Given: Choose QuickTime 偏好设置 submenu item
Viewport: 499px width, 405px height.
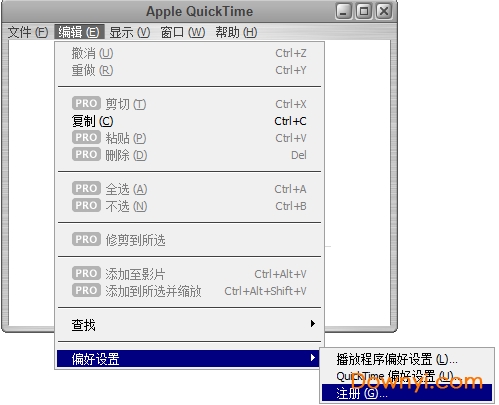Looking at the screenshot, I should pyautogui.click(x=407, y=376).
